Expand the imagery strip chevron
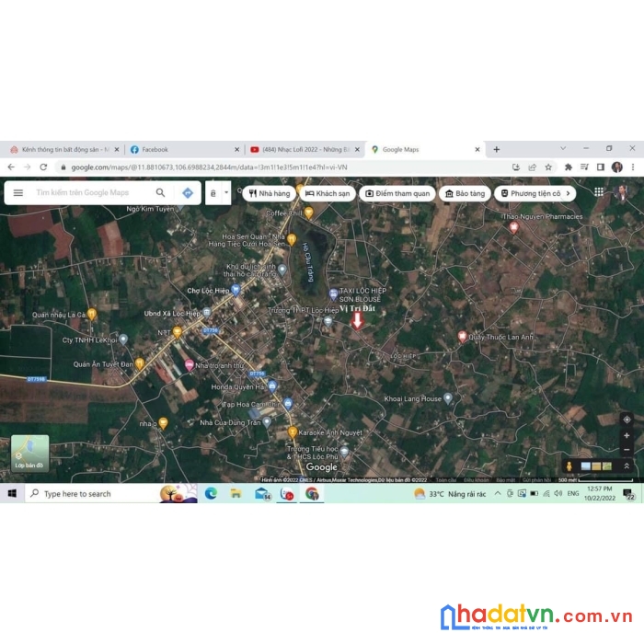The image size is (644, 644). [x=627, y=466]
